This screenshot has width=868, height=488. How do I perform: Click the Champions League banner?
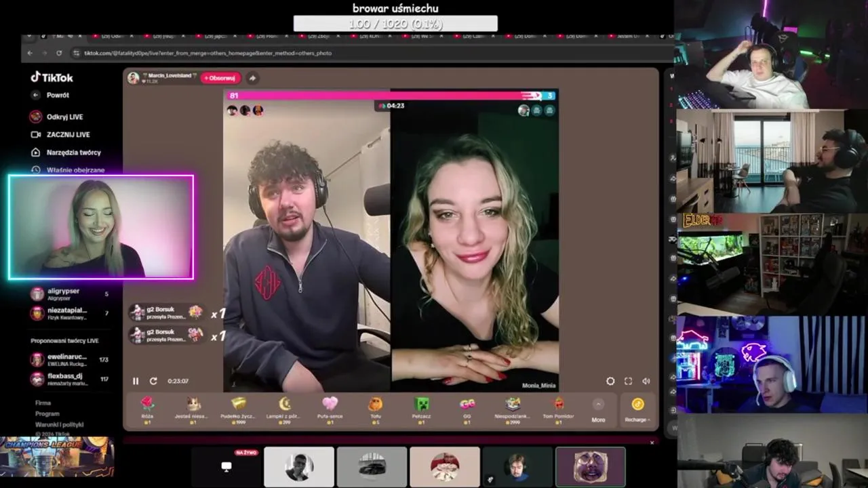(x=57, y=457)
